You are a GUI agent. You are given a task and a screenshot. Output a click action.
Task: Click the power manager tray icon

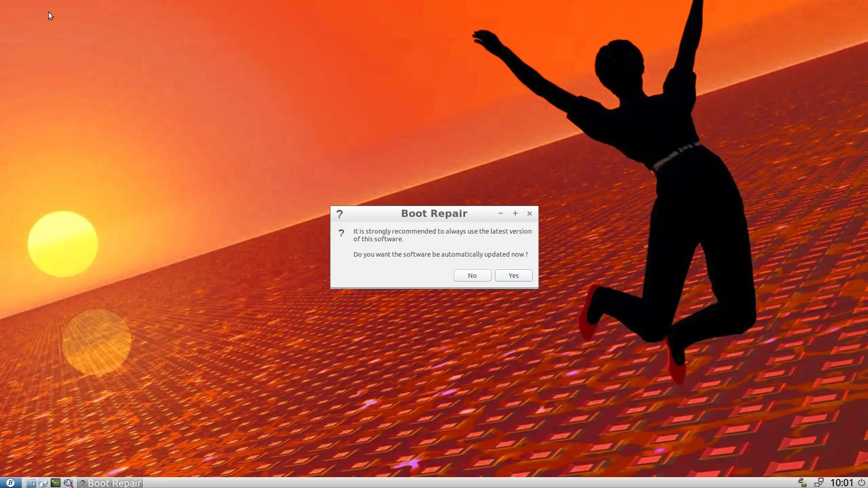802,483
